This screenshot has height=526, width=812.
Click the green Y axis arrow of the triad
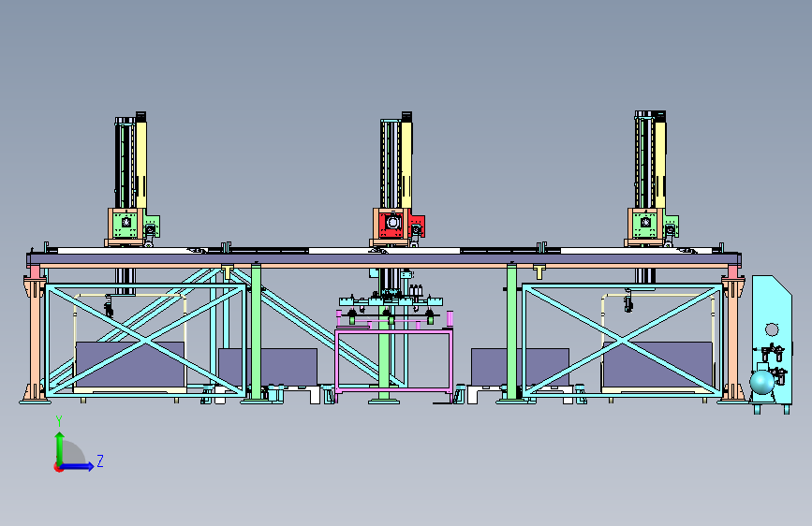click(x=60, y=447)
